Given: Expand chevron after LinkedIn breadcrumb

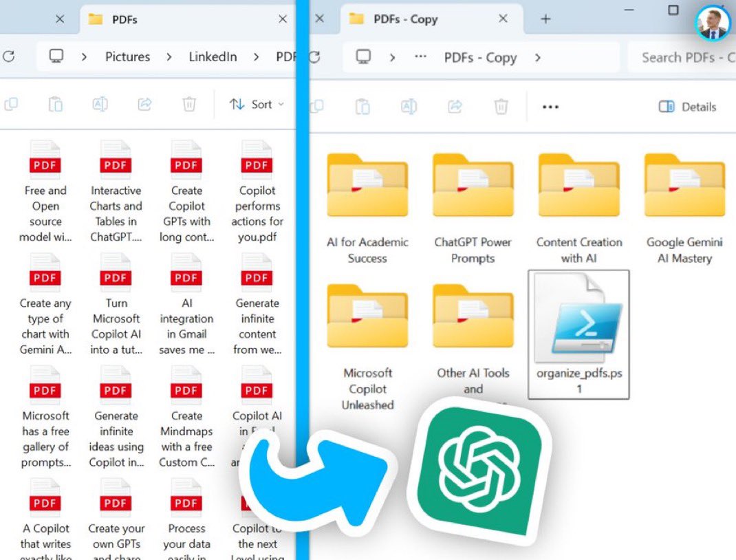Looking at the screenshot, I should click(257, 57).
